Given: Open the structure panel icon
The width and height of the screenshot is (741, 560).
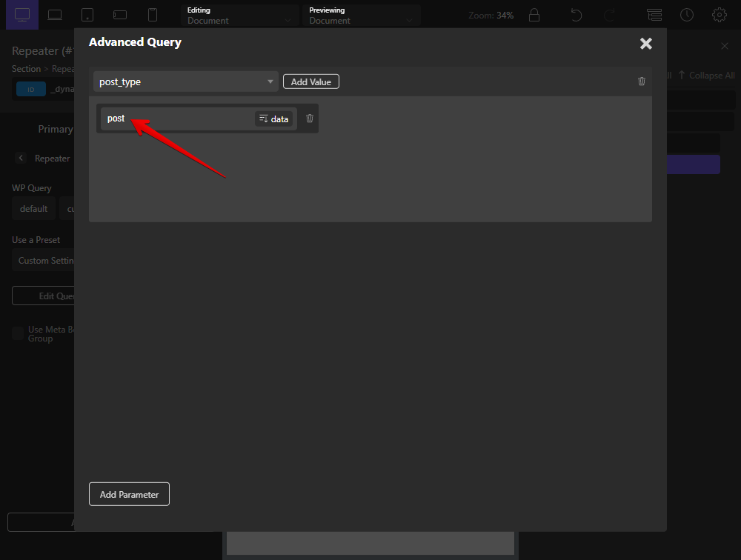Looking at the screenshot, I should (x=654, y=15).
